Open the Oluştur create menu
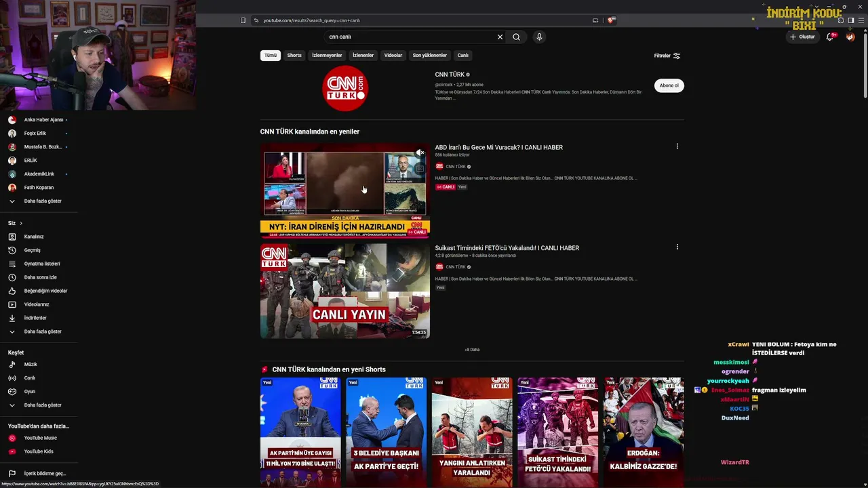The height and width of the screenshot is (488, 868). click(802, 37)
